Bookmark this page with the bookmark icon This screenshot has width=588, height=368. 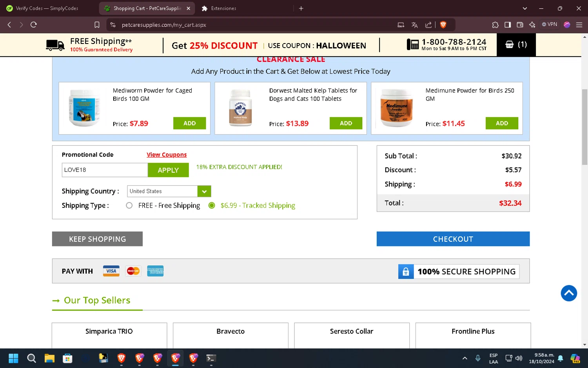click(97, 25)
